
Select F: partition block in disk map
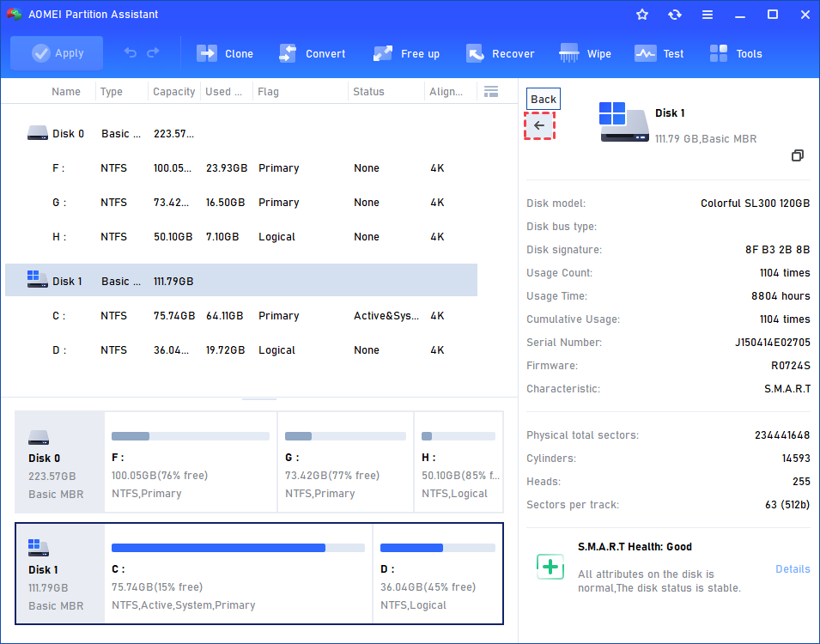click(x=191, y=462)
